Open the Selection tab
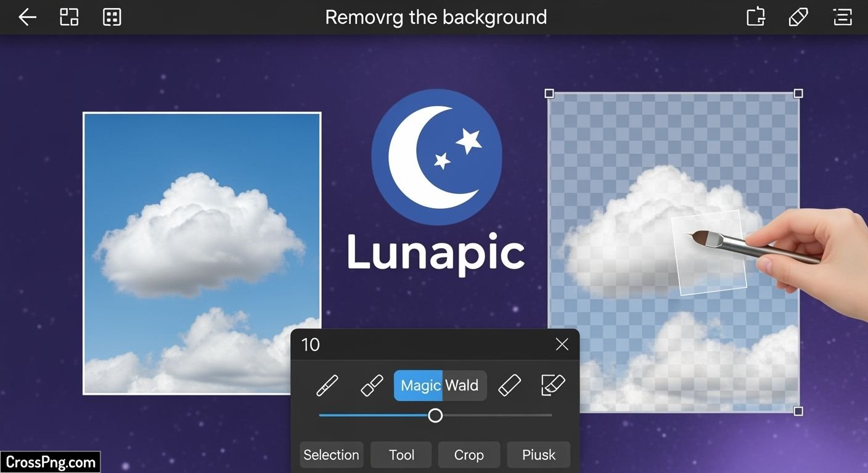The width and height of the screenshot is (868, 473). pyautogui.click(x=331, y=455)
